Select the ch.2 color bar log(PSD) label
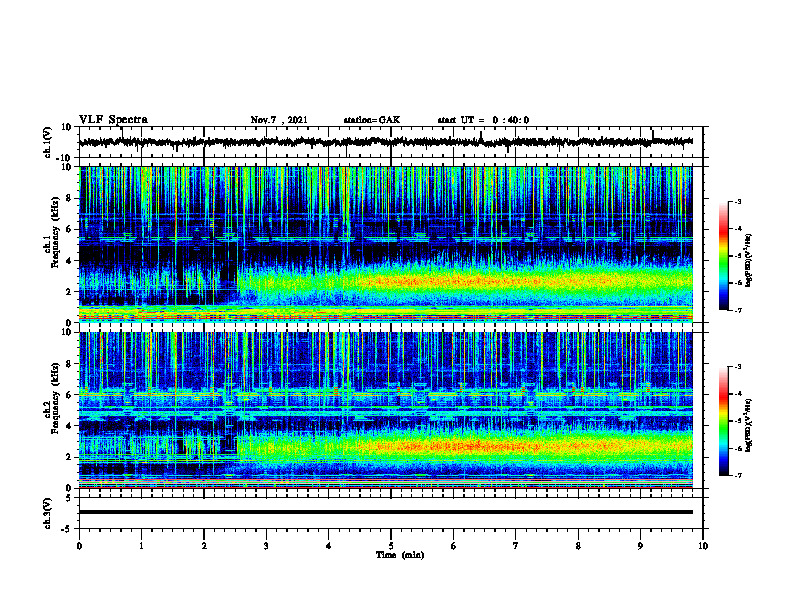 (x=748, y=426)
